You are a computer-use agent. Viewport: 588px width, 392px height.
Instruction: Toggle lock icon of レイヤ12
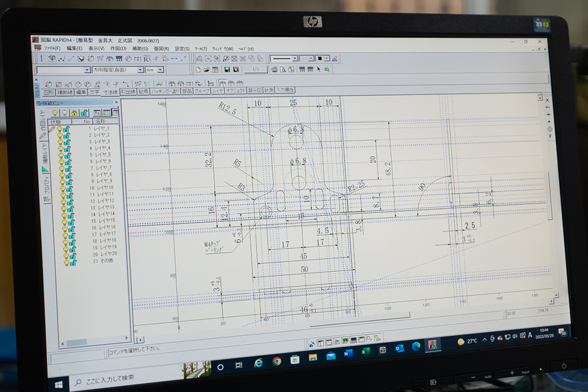[69, 201]
